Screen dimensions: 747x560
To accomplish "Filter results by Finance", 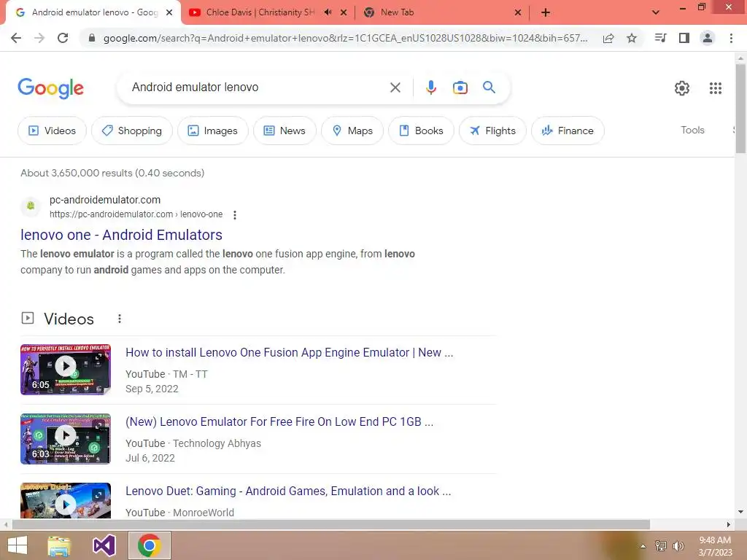I will coord(568,131).
